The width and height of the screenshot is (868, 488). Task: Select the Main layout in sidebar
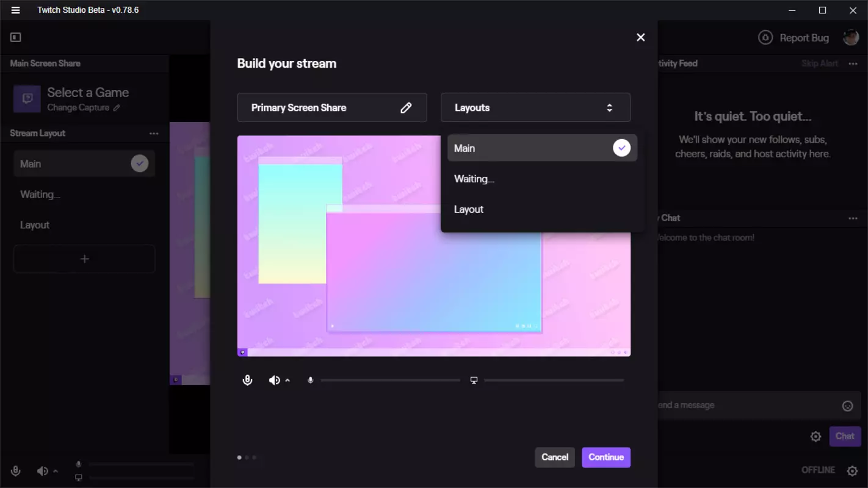(x=84, y=163)
